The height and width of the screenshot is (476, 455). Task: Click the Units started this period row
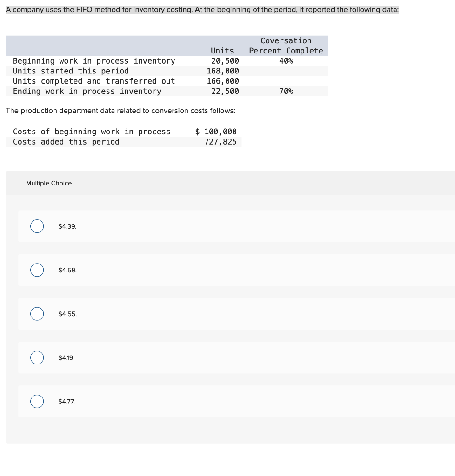point(71,71)
